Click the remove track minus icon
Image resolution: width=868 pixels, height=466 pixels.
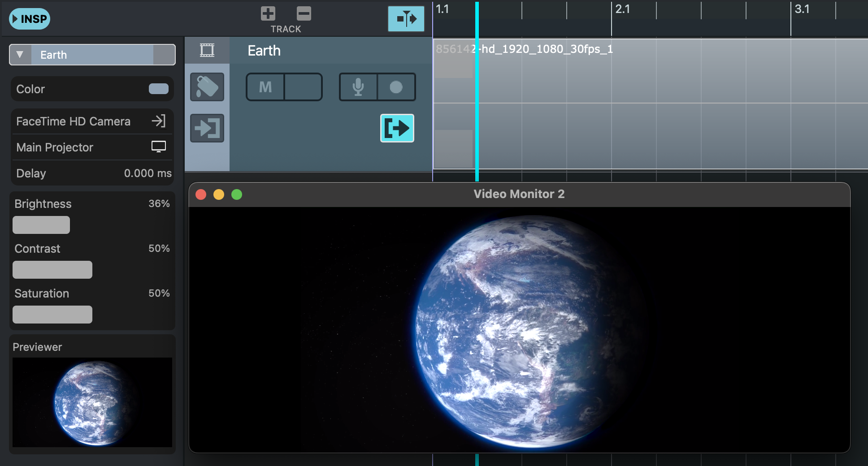(x=304, y=13)
